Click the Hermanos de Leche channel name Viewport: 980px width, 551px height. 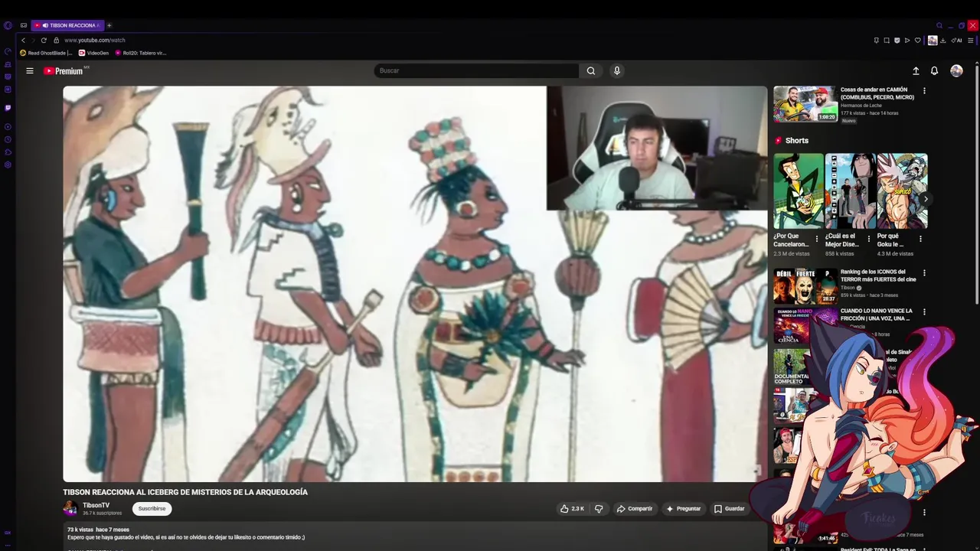[x=861, y=106]
